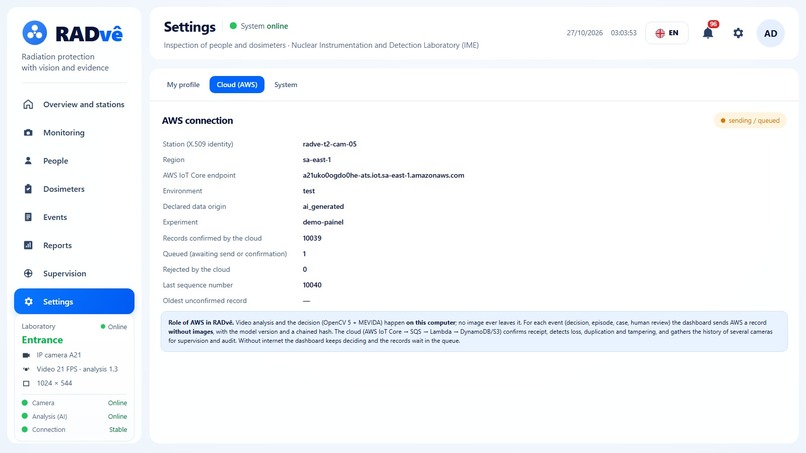Click the Monitoring camera icon

(28, 133)
